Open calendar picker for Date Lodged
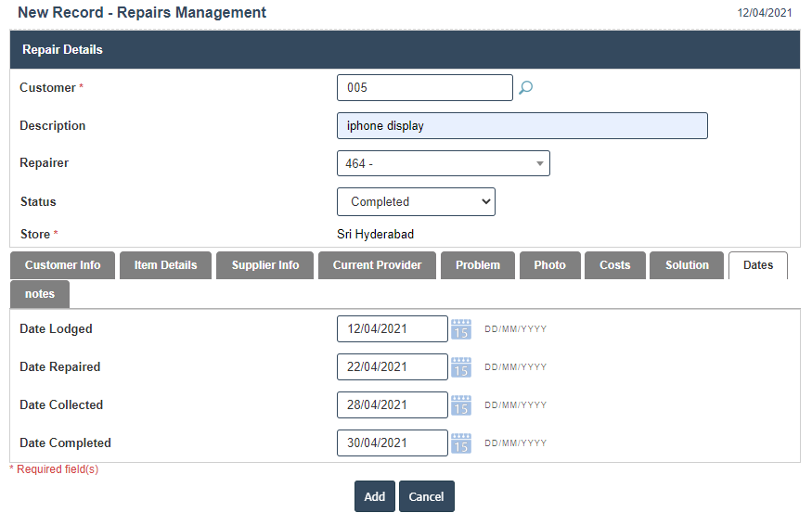Image resolution: width=812 pixels, height=513 pixels. click(x=461, y=329)
